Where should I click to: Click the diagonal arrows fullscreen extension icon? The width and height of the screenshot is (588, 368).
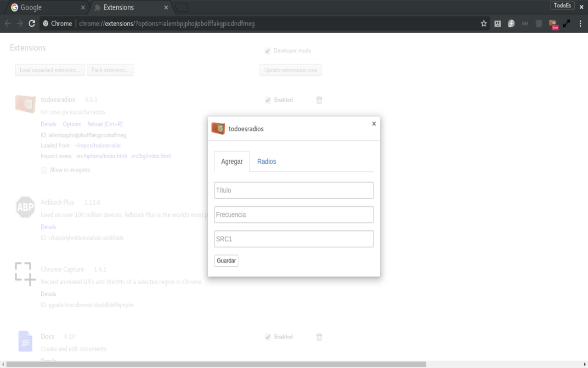(x=566, y=23)
